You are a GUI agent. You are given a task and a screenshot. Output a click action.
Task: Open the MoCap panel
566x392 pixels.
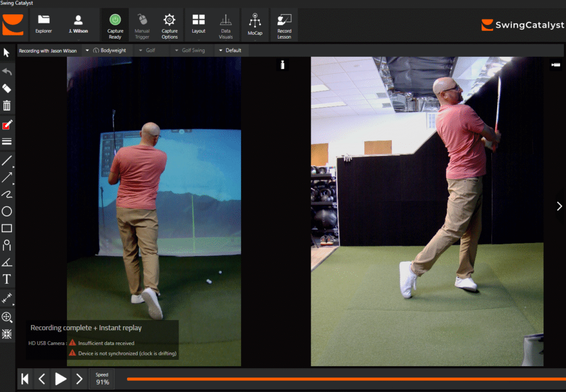coord(255,25)
